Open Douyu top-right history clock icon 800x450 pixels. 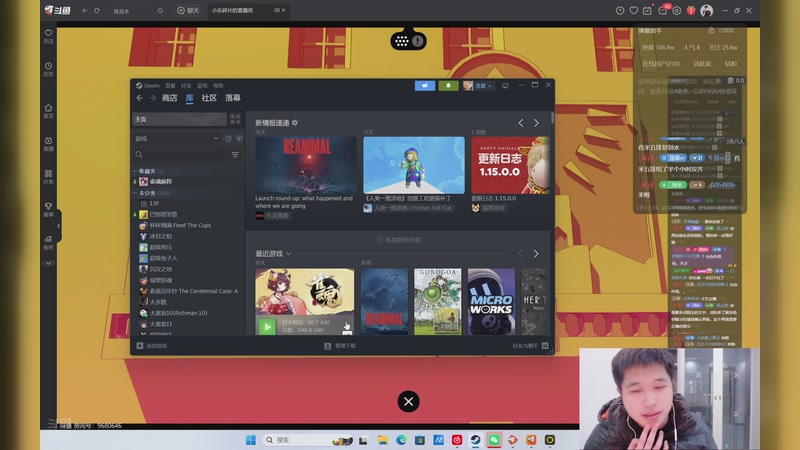620,10
